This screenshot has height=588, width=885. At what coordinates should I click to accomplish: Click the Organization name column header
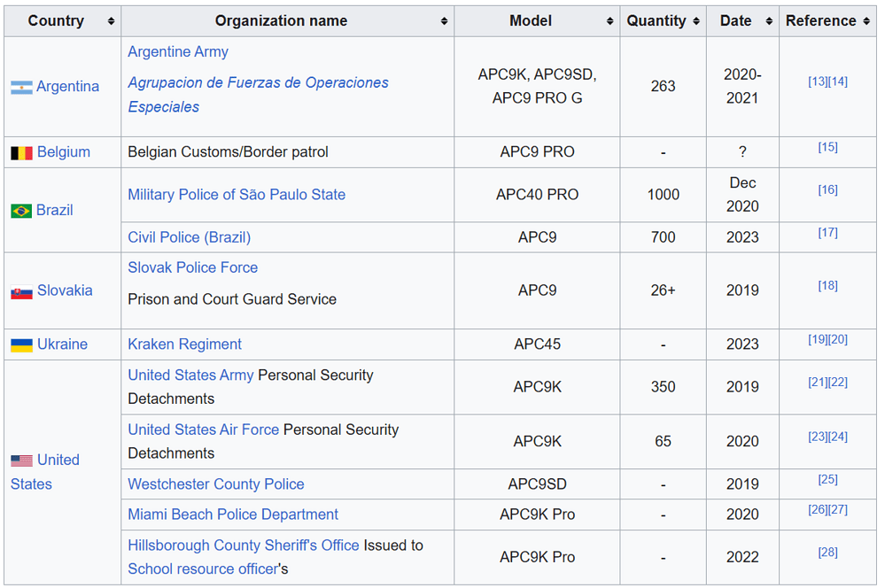[x=287, y=21]
